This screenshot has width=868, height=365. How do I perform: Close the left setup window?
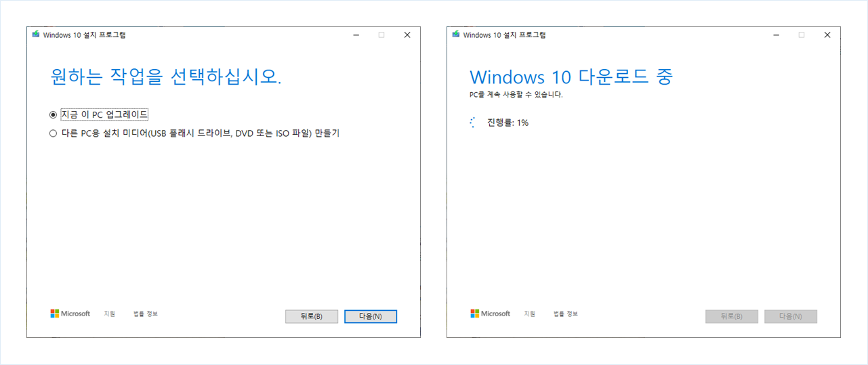407,35
